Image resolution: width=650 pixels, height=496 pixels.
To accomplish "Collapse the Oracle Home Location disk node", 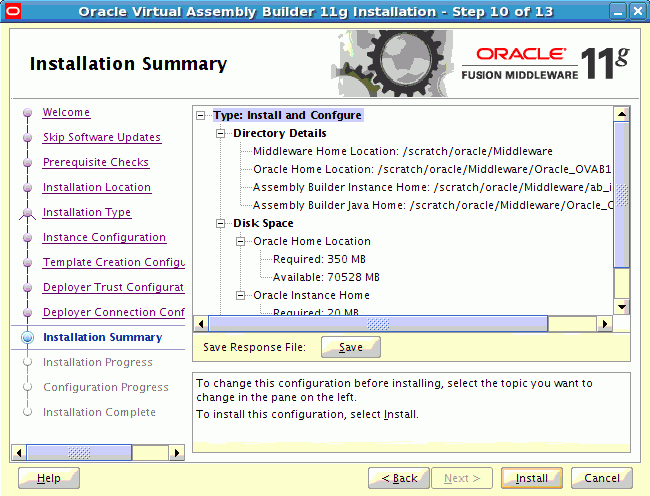I will point(240,241).
